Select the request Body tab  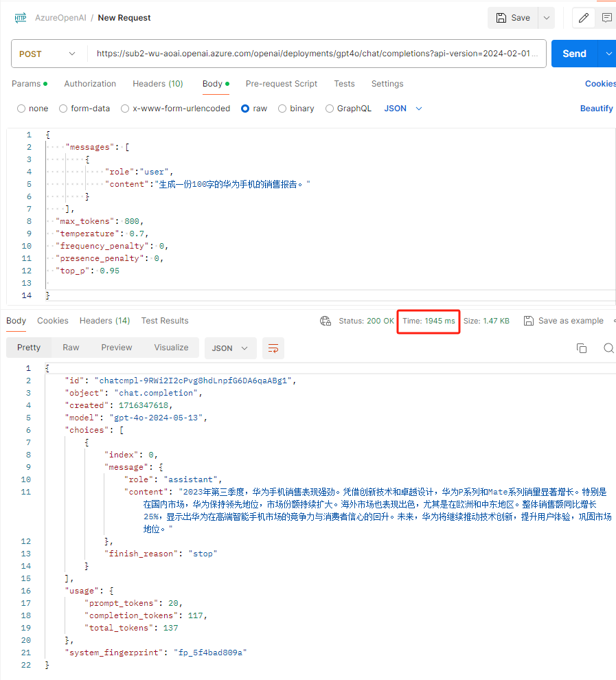[216, 84]
